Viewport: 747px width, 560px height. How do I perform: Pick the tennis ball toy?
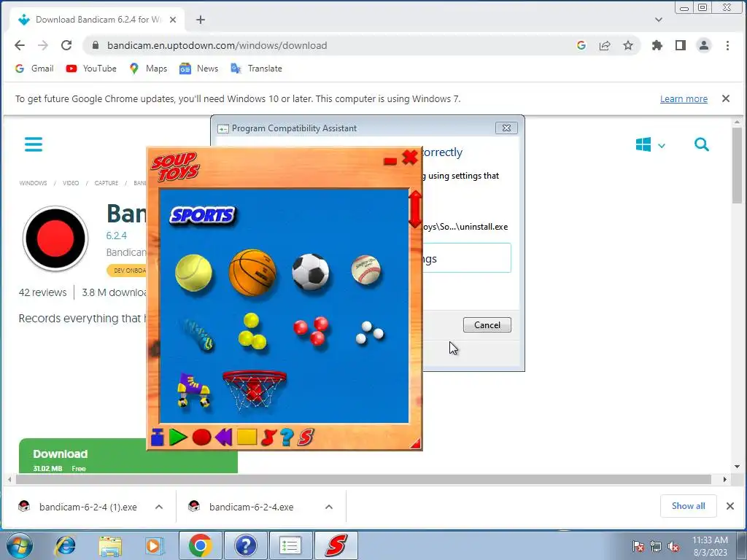(x=193, y=273)
